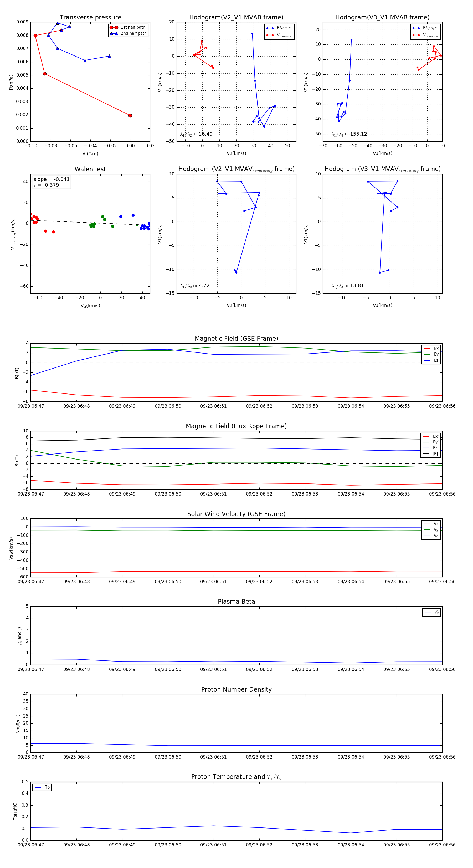Click 'Hodogram (V2_V1 MVAV remaining frame)' title
This screenshot has width=473, height=868.
coord(236,169)
